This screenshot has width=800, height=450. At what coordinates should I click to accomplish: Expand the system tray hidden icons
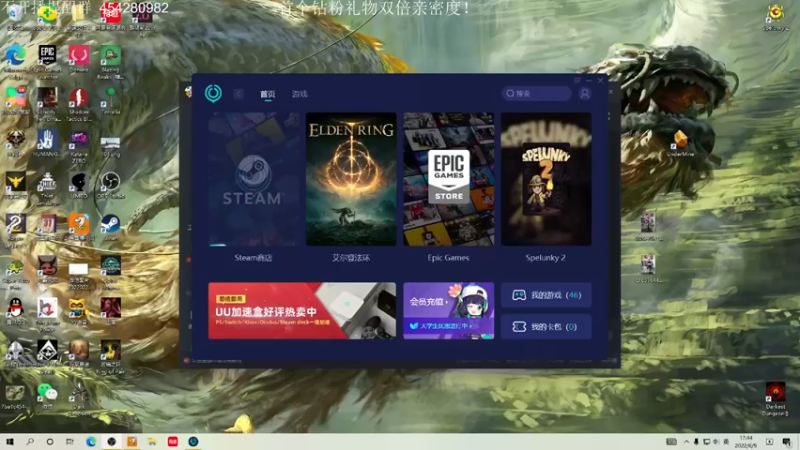click(x=686, y=442)
